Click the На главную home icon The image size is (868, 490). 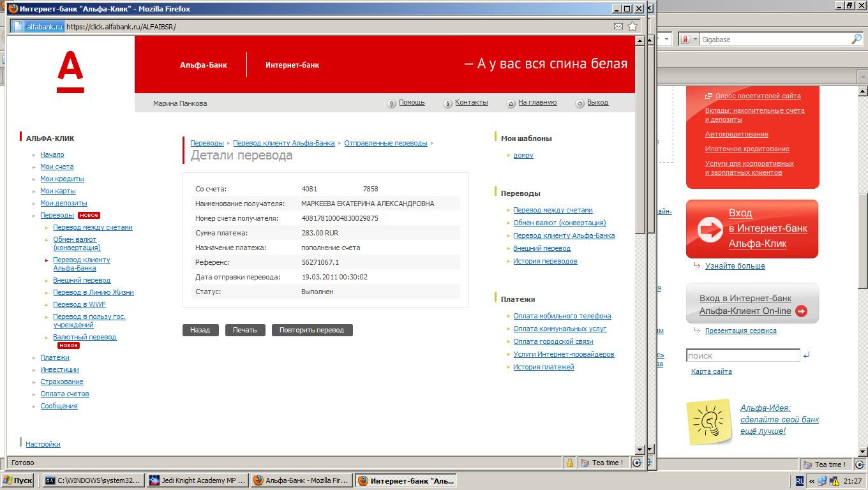[511, 103]
